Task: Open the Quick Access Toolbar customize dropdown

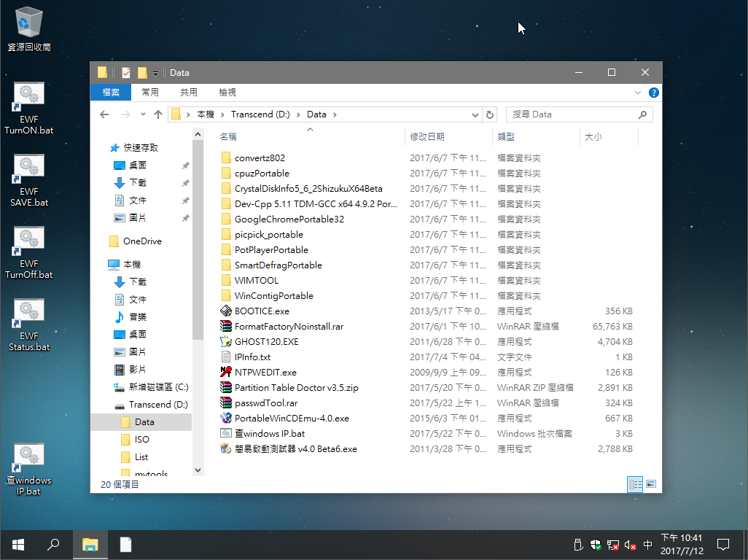Action: [156, 73]
